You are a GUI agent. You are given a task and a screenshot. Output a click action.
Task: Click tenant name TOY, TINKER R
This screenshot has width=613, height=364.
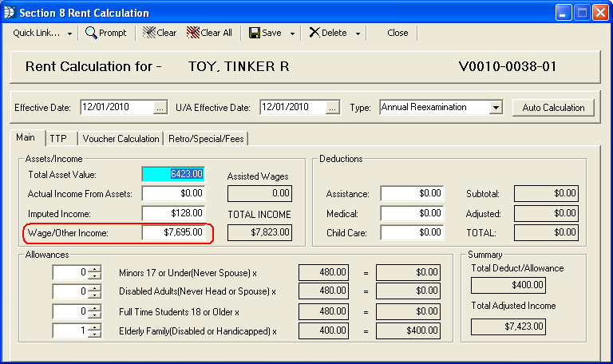[x=239, y=66]
